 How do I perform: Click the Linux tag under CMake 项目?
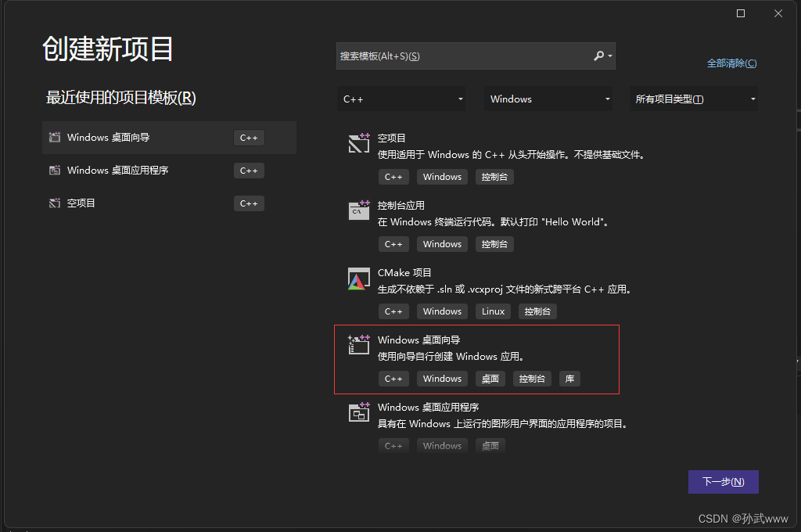pyautogui.click(x=493, y=311)
